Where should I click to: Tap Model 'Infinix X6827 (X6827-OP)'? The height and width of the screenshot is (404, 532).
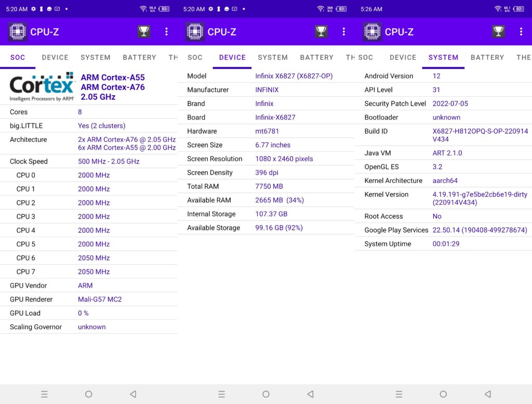pyautogui.click(x=294, y=76)
